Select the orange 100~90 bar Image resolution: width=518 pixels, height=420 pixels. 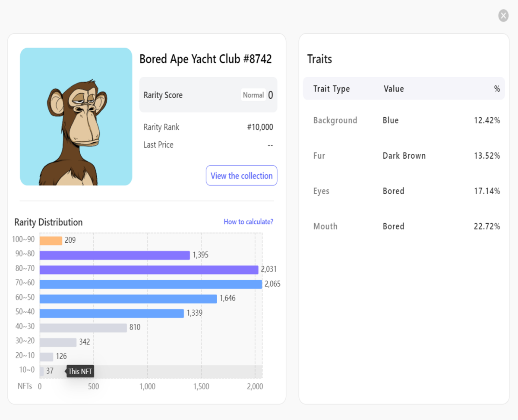tap(51, 241)
